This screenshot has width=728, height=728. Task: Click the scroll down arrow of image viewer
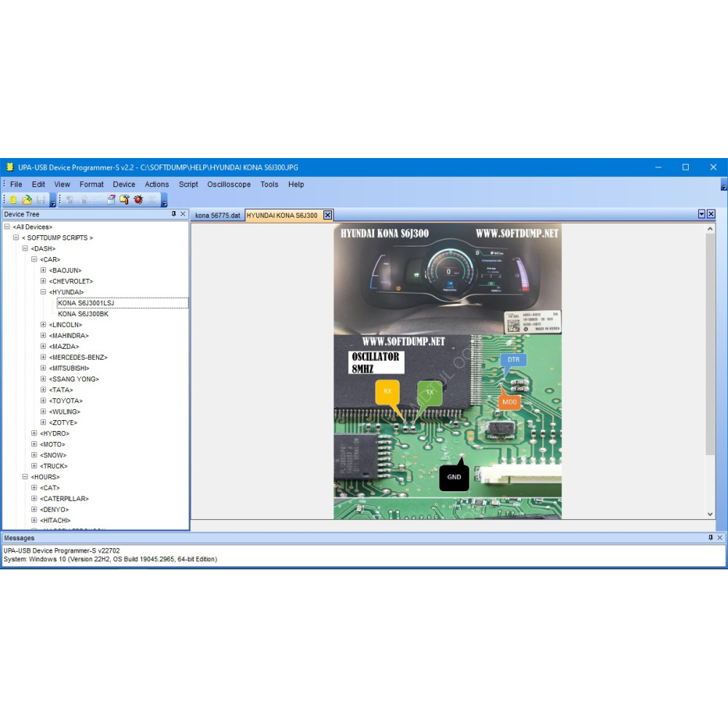(x=710, y=514)
